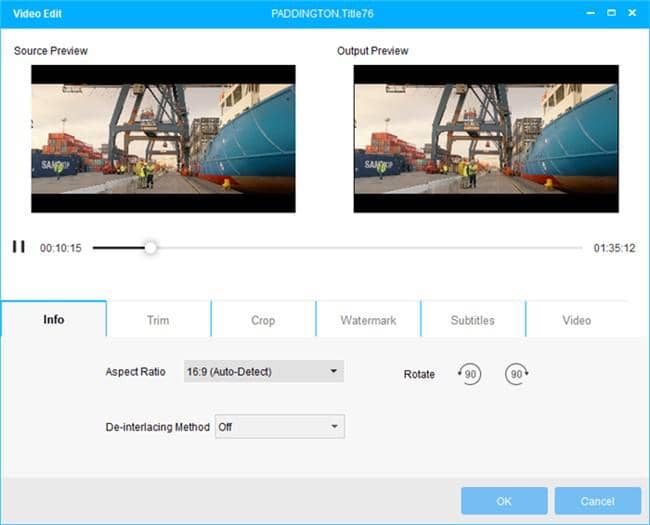
Task: Switch to the Crop tab
Action: (x=263, y=320)
